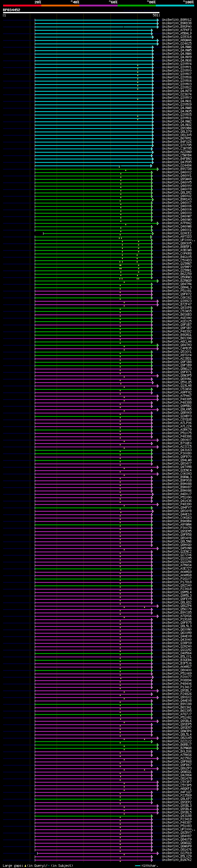Open hit UniRef100_B9RD38

pos(177,23)
